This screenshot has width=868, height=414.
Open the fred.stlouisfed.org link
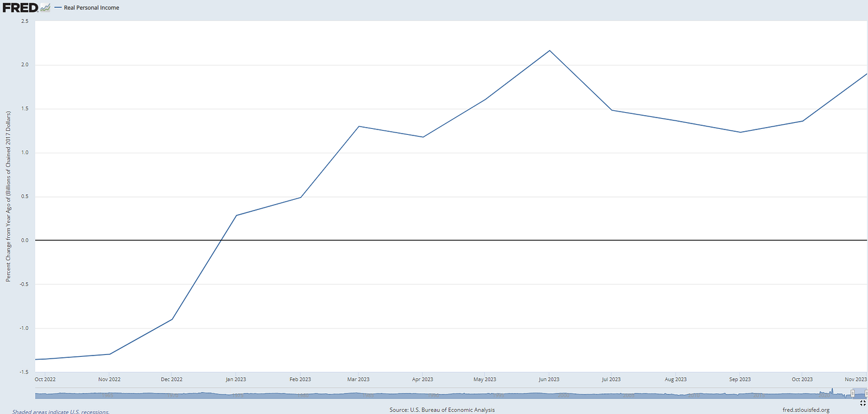tap(806, 410)
